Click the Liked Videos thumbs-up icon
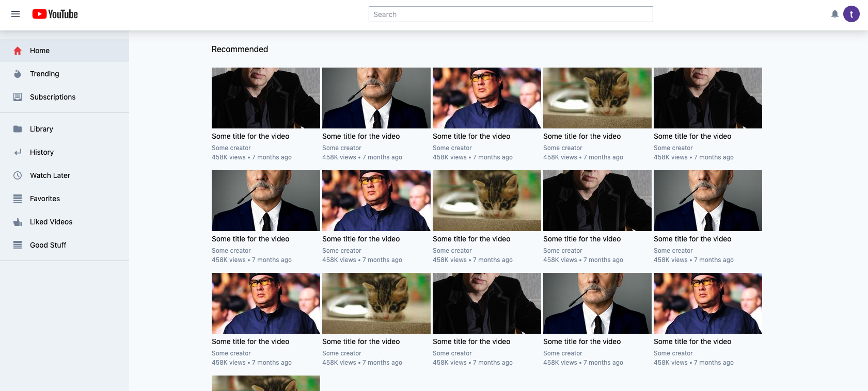This screenshot has height=391, width=868. 18,222
